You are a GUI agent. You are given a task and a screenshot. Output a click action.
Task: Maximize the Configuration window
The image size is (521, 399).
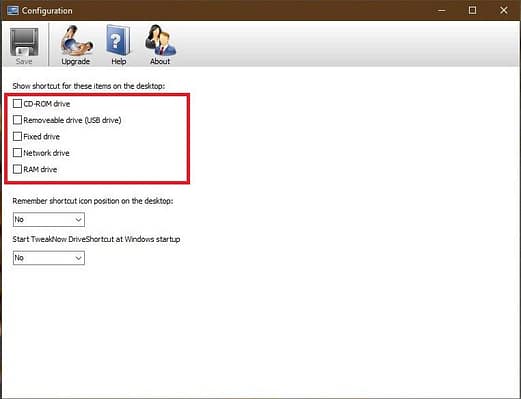(x=472, y=10)
